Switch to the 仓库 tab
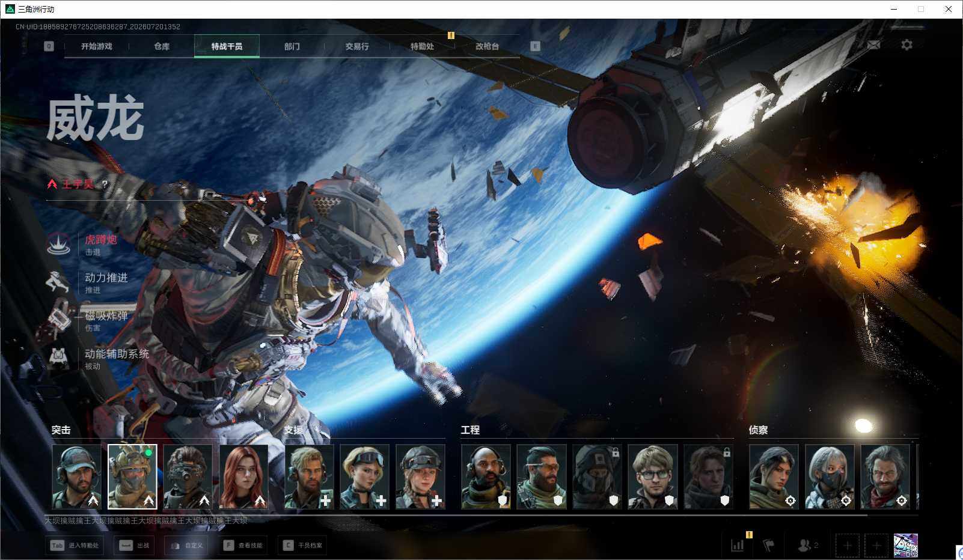 coord(162,46)
